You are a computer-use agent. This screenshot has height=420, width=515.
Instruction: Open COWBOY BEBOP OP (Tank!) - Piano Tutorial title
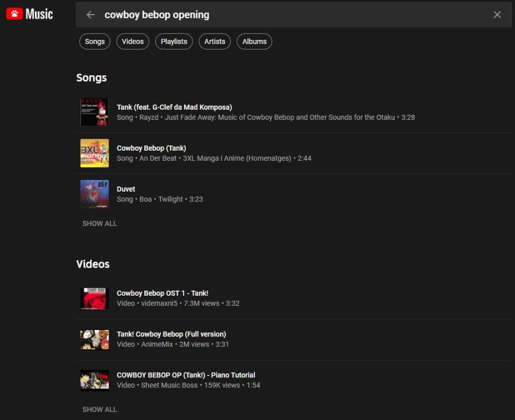tap(186, 375)
